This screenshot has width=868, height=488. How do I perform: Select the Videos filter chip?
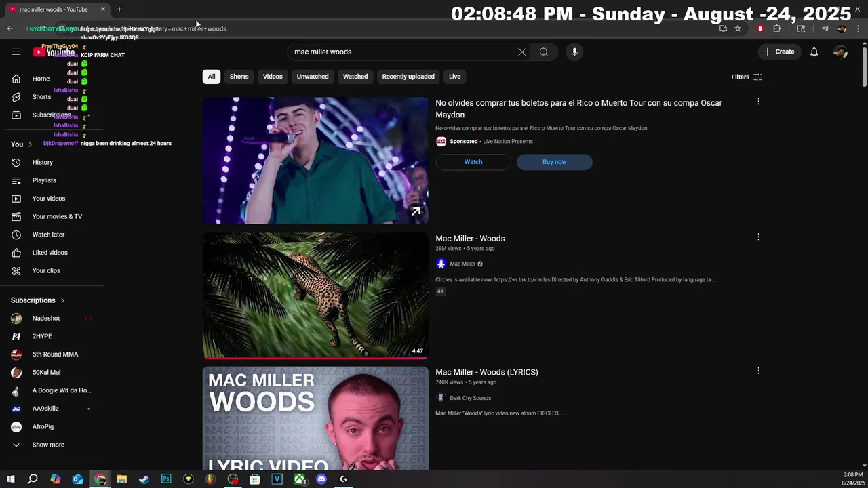coord(273,77)
